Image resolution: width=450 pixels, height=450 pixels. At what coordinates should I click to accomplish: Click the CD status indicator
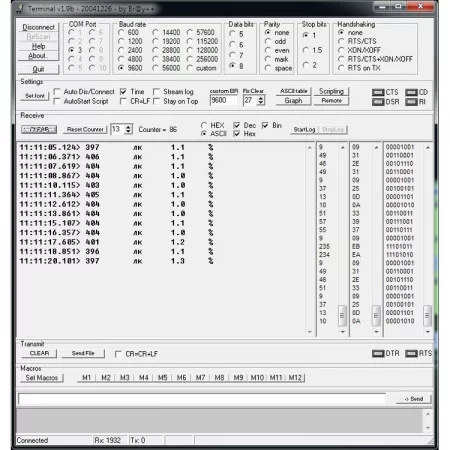(411, 92)
